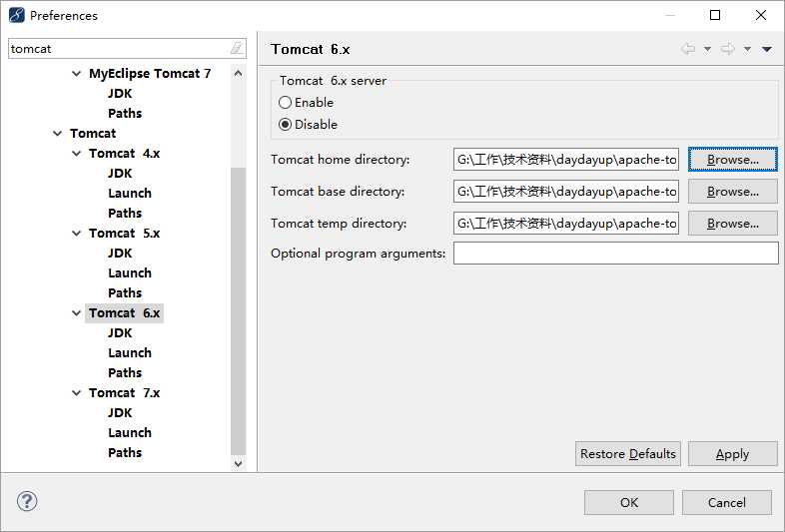785x532 pixels.
Task: Confirm with the OK button
Action: click(629, 502)
